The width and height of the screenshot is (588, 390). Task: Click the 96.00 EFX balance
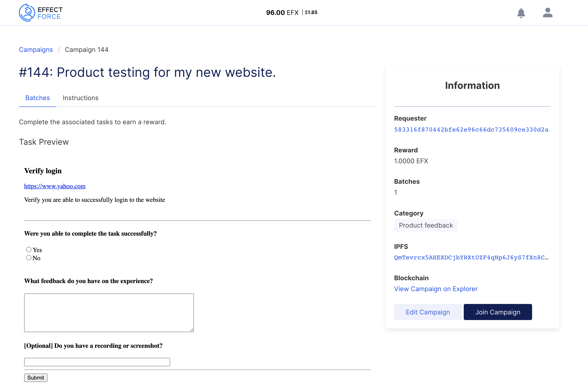pos(282,12)
